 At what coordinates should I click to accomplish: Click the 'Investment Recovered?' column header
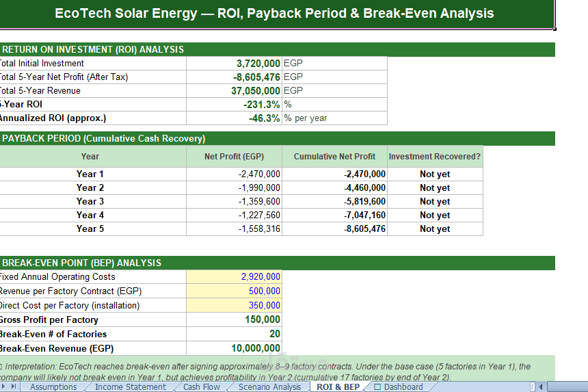(x=435, y=157)
